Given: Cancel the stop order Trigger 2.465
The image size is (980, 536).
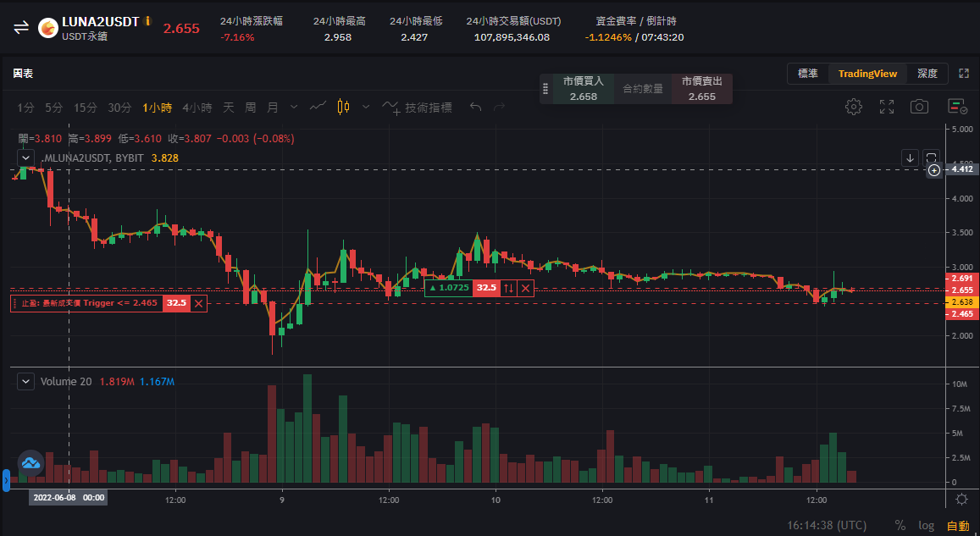Looking at the screenshot, I should click(x=198, y=303).
